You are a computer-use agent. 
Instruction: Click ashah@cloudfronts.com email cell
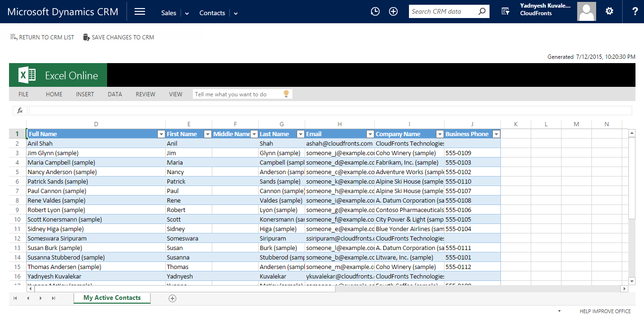[x=340, y=143]
